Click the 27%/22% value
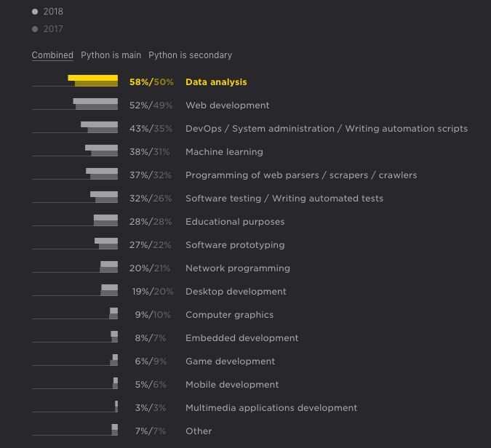The width and height of the screenshot is (491, 448). [151, 245]
